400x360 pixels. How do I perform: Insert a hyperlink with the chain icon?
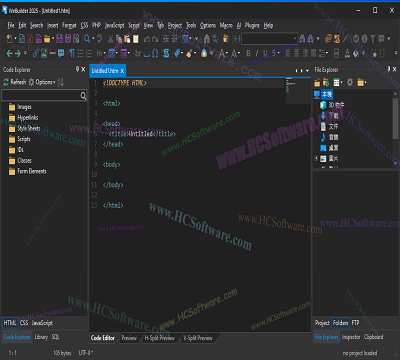tap(36, 53)
